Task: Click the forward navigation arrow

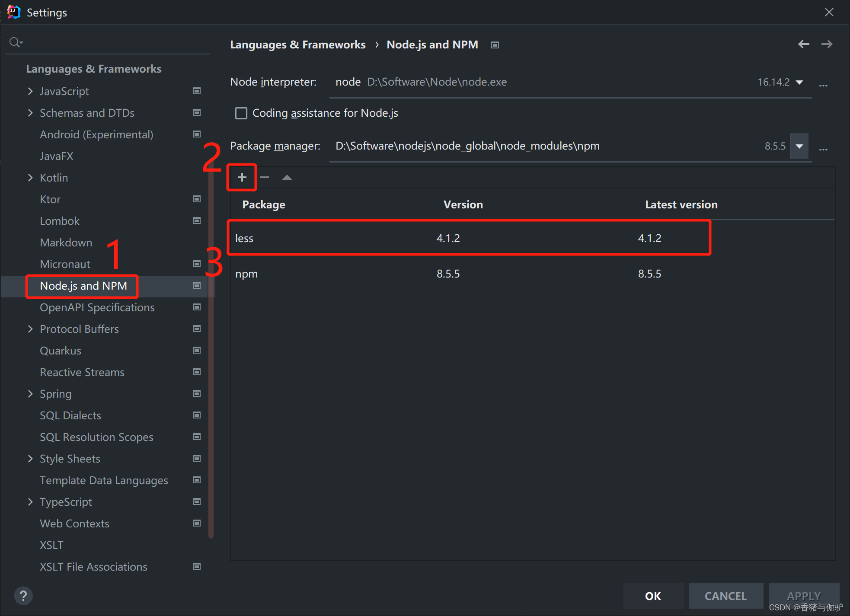Action: pos(827,44)
